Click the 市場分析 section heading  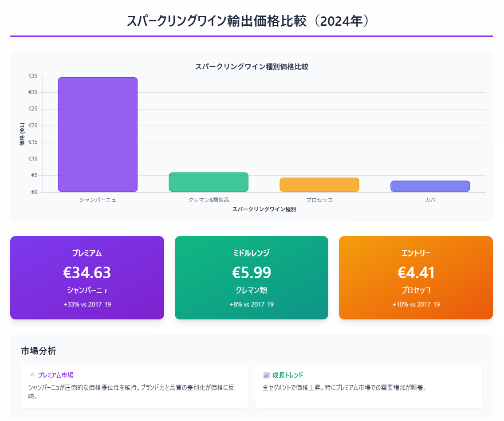(39, 351)
